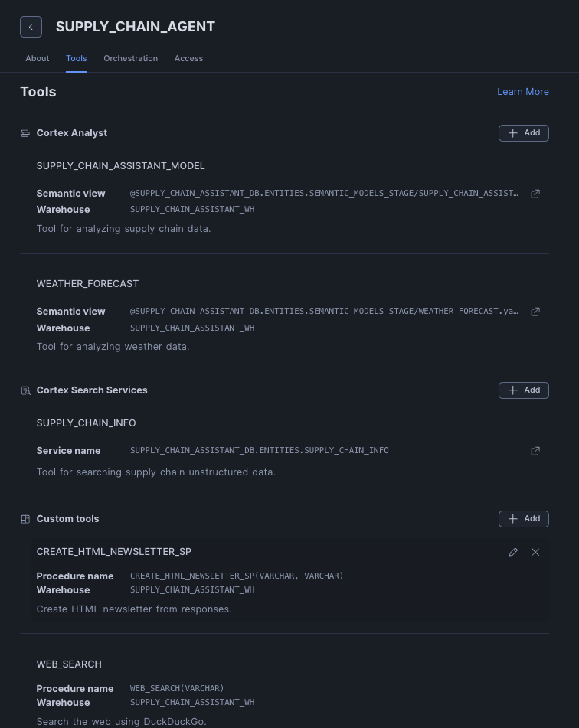Click the Cortex Search Services section icon
Viewport: 579px width, 728px height.
[x=25, y=390]
